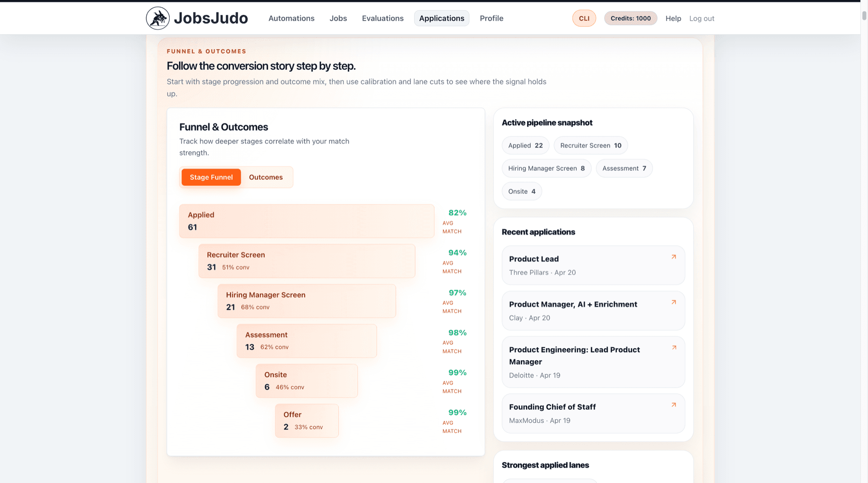Image resolution: width=868 pixels, height=483 pixels.
Task: Click the JobsJudo logo icon
Action: coord(158,18)
